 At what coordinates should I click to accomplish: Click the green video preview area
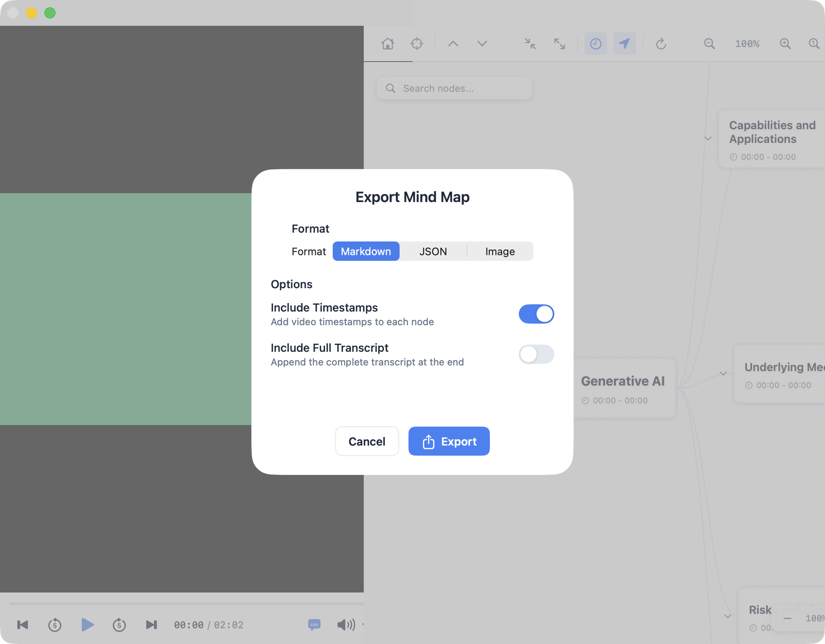126,309
